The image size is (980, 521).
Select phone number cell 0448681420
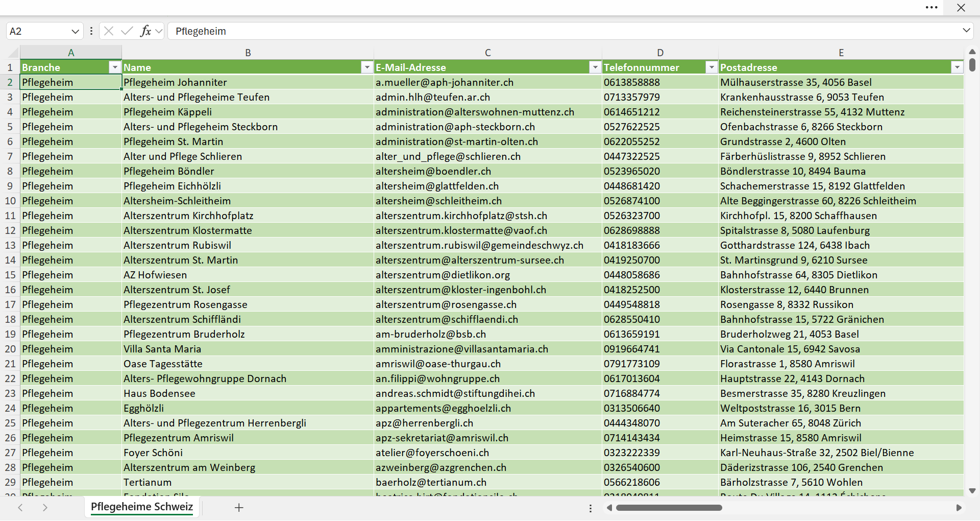click(x=660, y=186)
